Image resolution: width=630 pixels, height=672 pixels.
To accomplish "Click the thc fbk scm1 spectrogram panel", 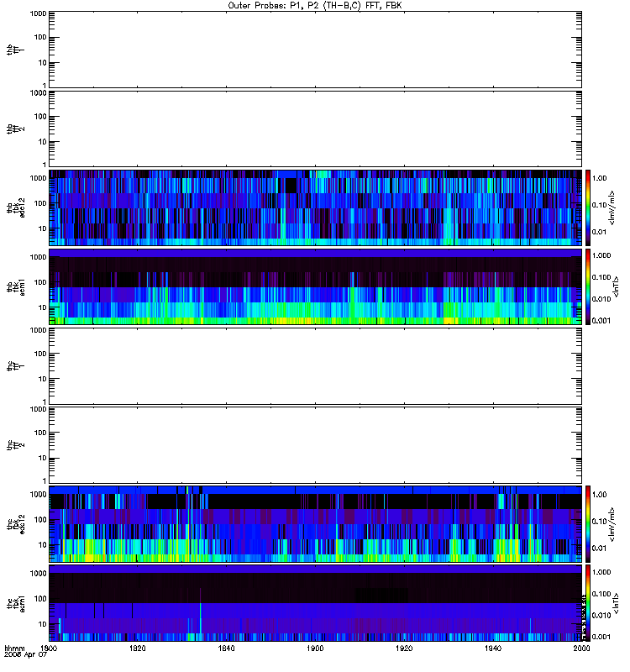I will pyautogui.click(x=316, y=603).
